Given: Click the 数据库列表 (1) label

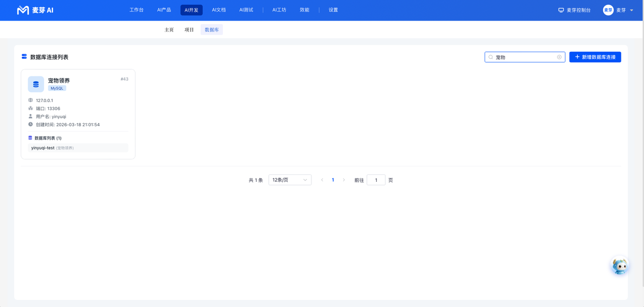Looking at the screenshot, I should click(48, 138).
